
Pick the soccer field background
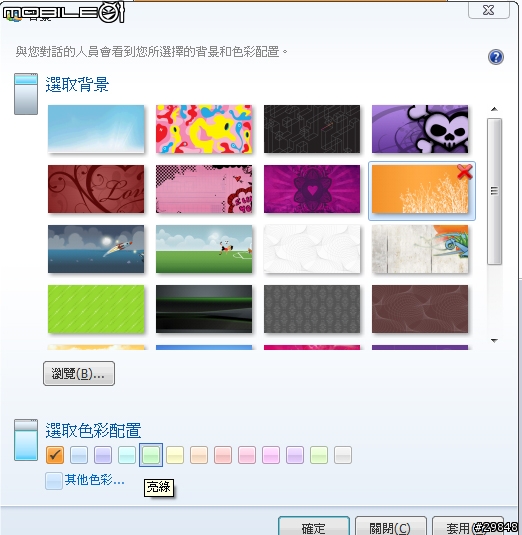[x=204, y=249]
